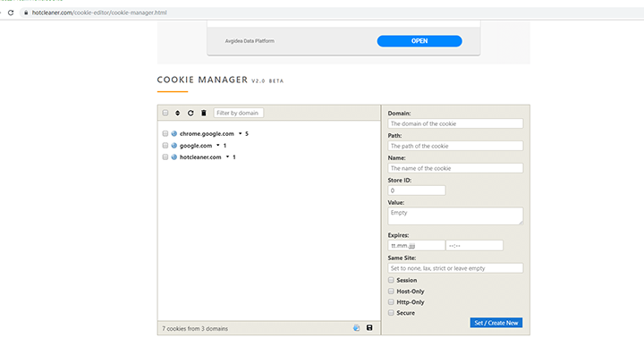
Task: Click the sort cookies up-down arrows icon
Action: coord(177,113)
